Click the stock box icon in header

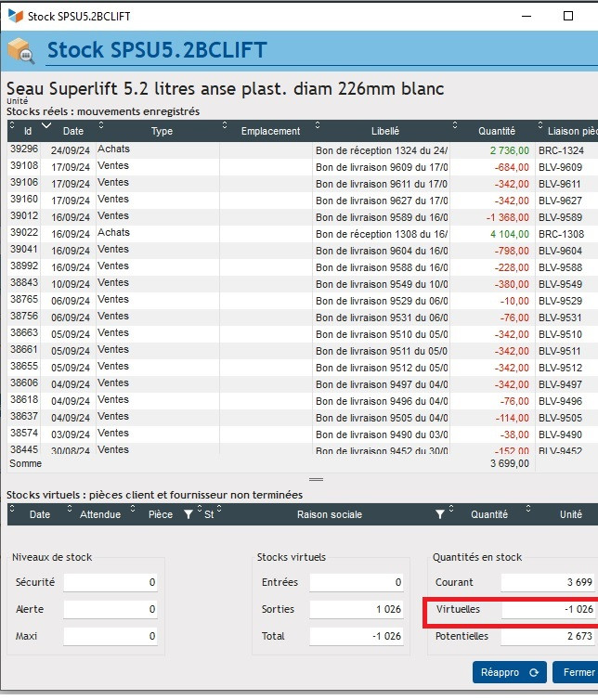[20, 49]
